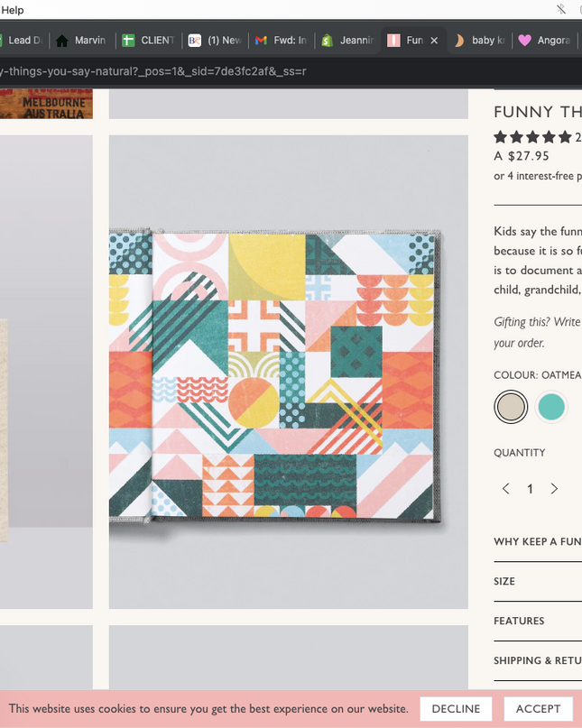Expand the SHIPPING & RETURNS section
The image size is (582, 728).
click(538, 660)
